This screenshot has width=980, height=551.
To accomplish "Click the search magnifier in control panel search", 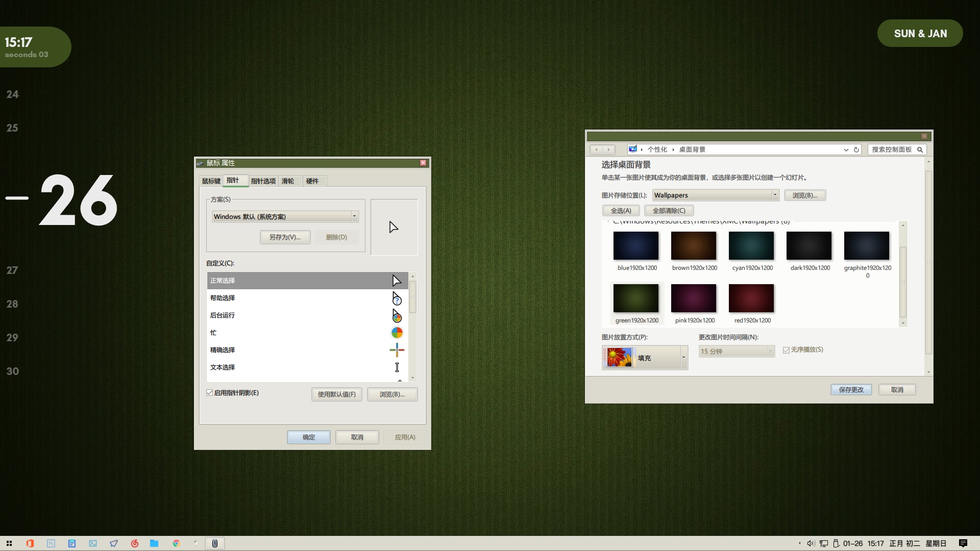I will 920,149.
